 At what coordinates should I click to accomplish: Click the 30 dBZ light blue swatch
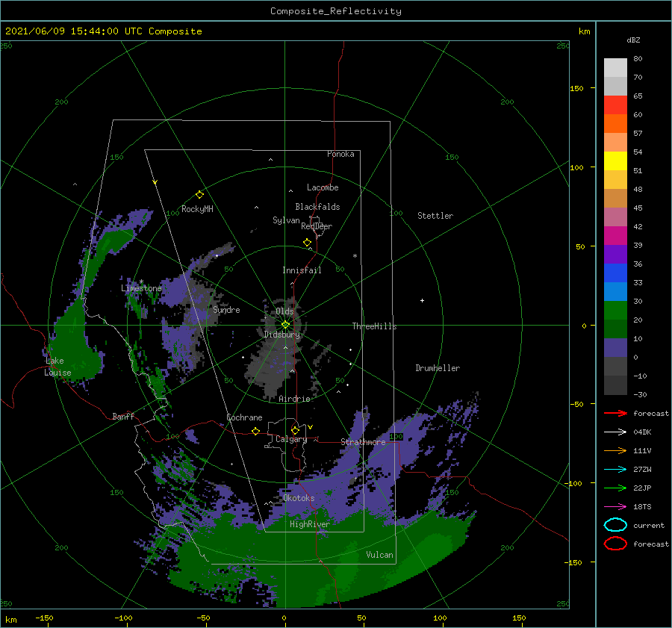pos(615,291)
